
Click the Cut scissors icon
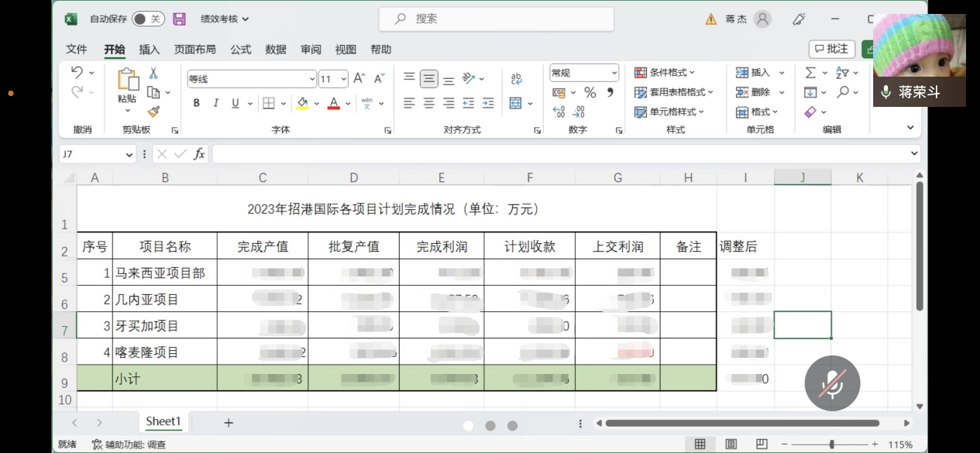[153, 73]
